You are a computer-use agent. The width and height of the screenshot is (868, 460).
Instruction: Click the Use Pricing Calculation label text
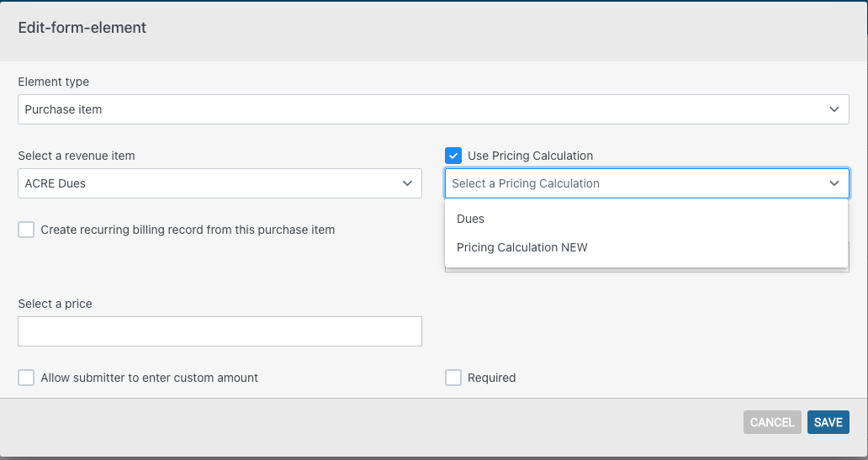click(531, 156)
